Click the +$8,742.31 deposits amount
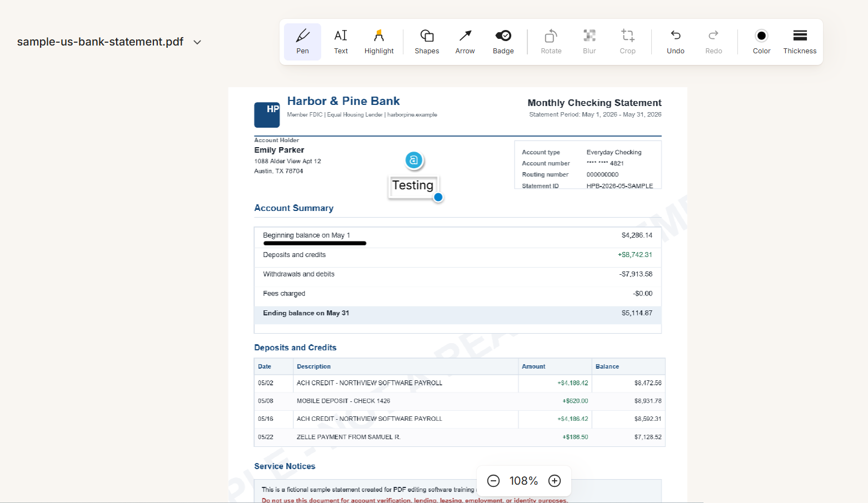 635,255
